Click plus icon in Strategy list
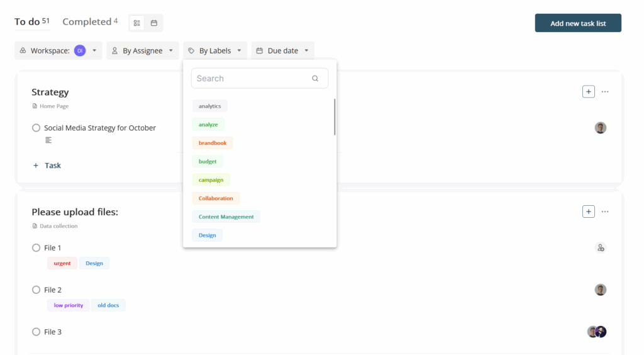This screenshot has width=644, height=355. point(588,92)
